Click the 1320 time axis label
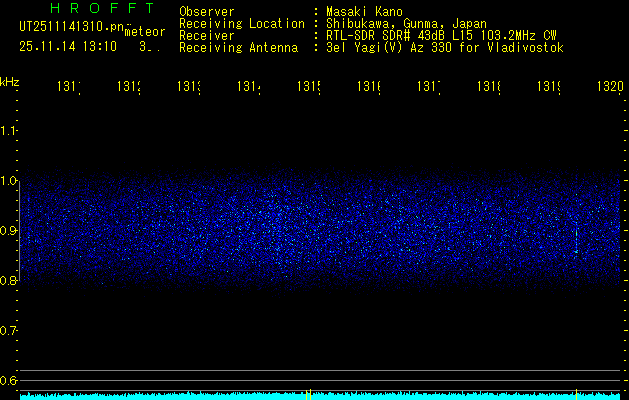This screenshot has width=629, height=400. click(x=610, y=86)
